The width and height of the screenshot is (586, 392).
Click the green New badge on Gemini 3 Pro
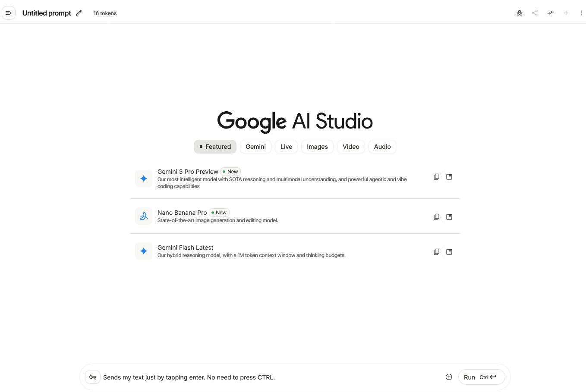[x=230, y=172]
